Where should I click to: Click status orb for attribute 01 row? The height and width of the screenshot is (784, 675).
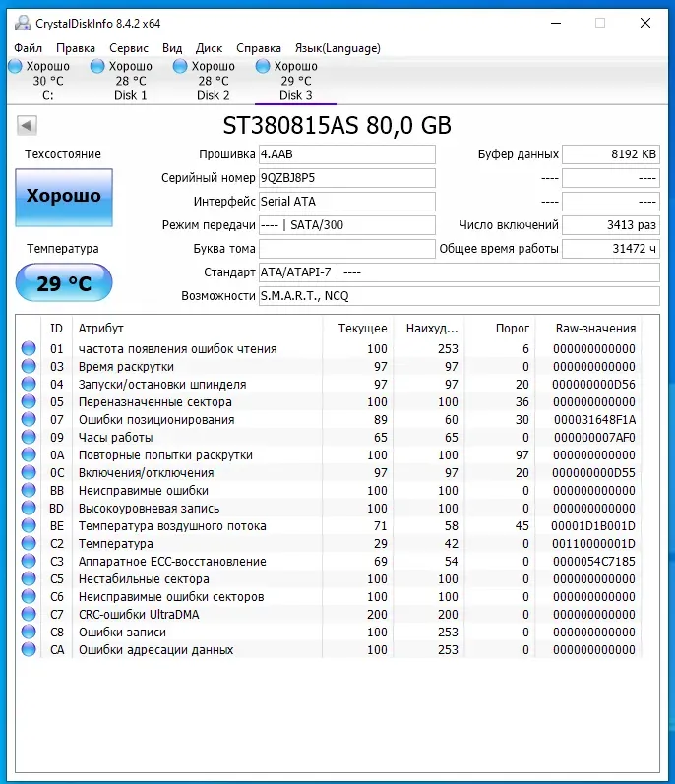29,348
